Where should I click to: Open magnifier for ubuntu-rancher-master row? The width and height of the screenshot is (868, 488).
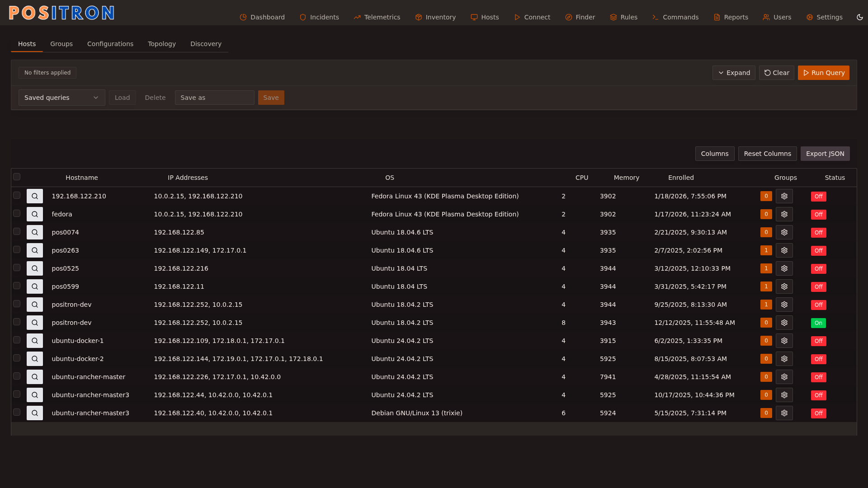35,377
